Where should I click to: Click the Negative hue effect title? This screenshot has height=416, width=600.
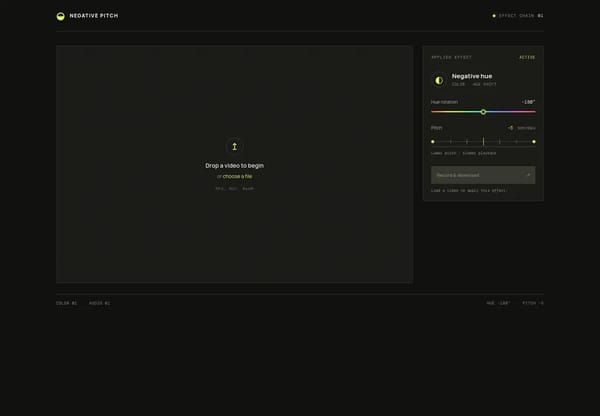click(x=472, y=76)
